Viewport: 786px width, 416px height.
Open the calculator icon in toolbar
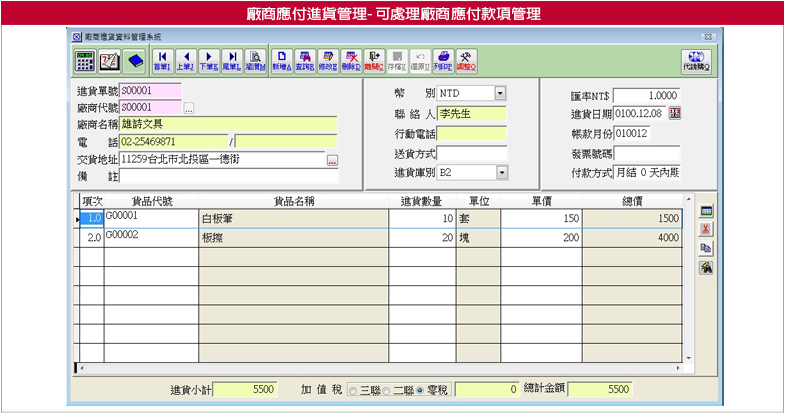click(85, 60)
